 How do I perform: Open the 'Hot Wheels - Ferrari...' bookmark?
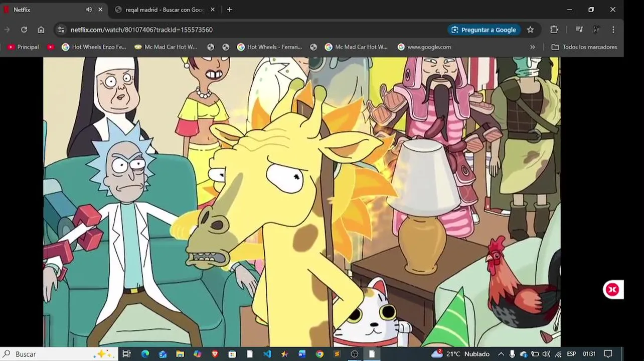269,47
